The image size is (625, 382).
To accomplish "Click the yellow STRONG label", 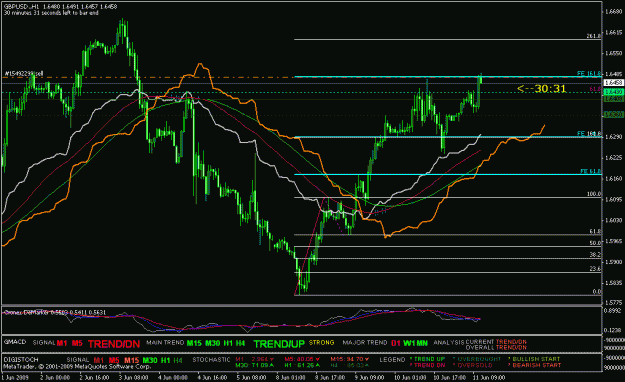I will coord(322,343).
